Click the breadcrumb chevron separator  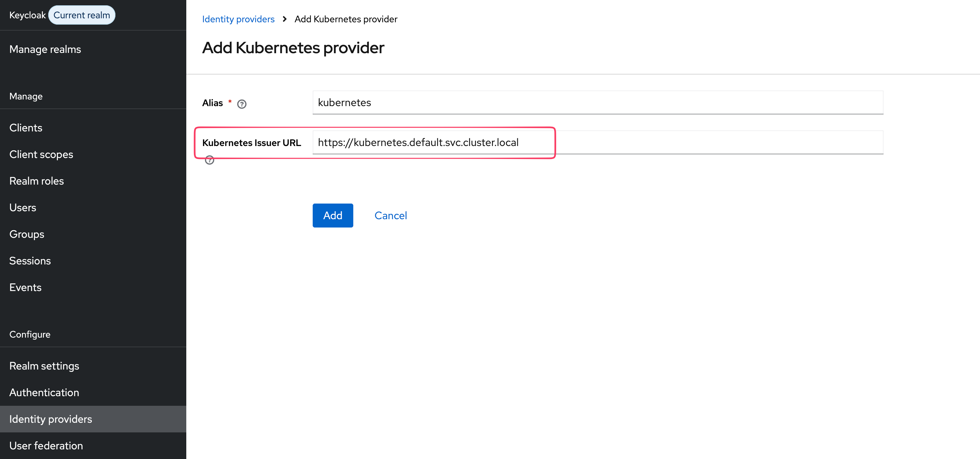coord(284,19)
